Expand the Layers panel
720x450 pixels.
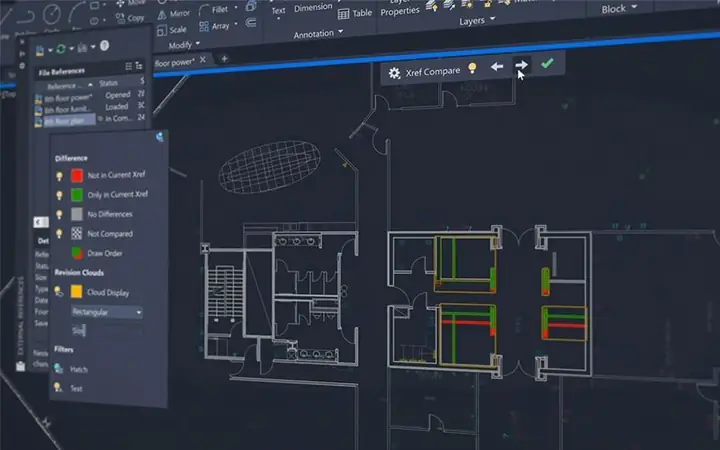click(x=477, y=21)
